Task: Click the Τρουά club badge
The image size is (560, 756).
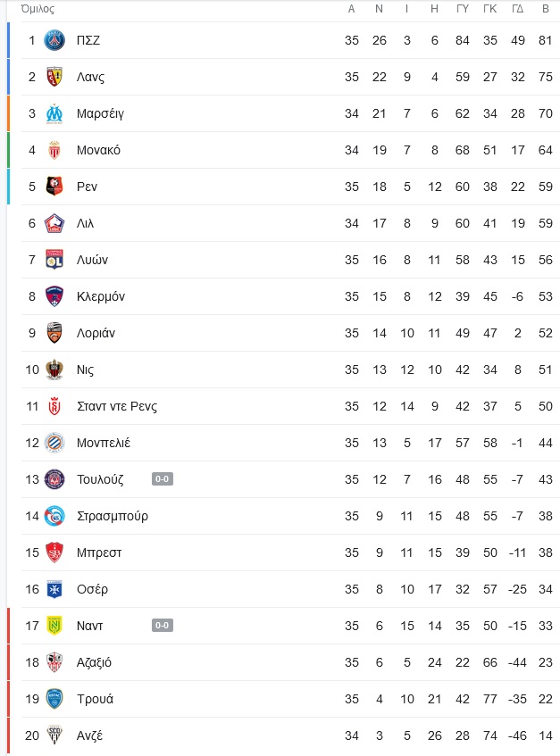Action: (54, 699)
